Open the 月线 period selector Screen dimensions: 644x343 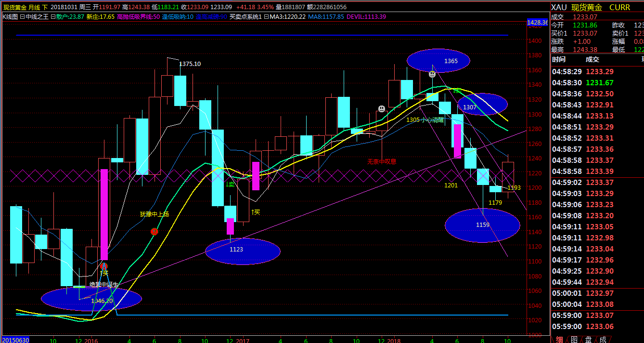pyautogui.click(x=34, y=7)
